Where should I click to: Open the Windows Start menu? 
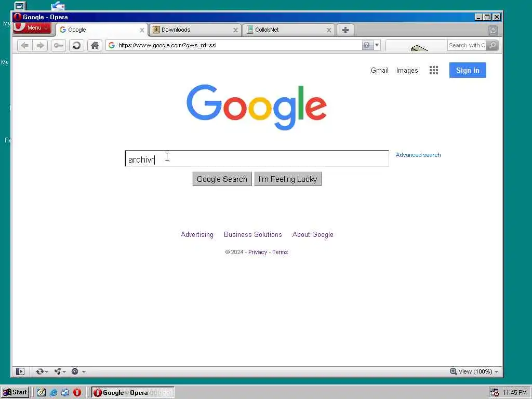15,392
